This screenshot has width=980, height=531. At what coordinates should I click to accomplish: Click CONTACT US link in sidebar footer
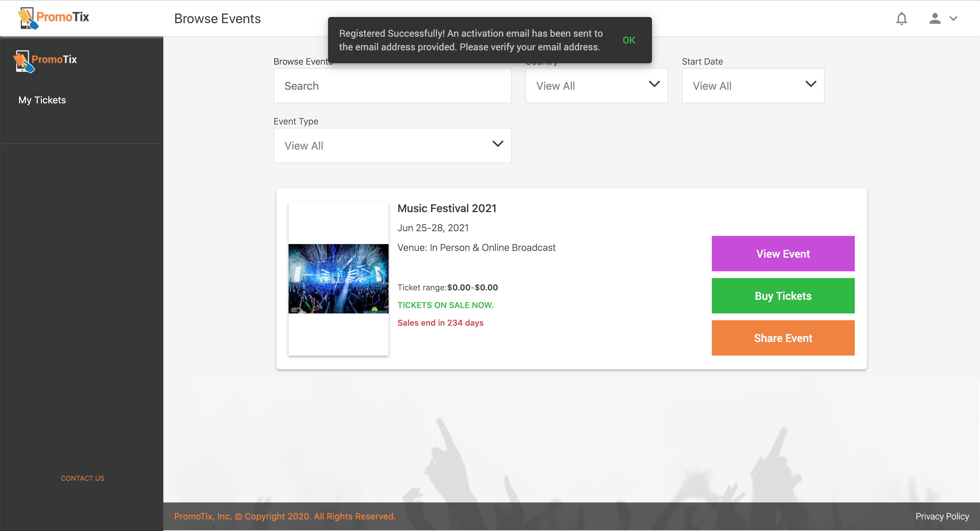click(x=82, y=479)
